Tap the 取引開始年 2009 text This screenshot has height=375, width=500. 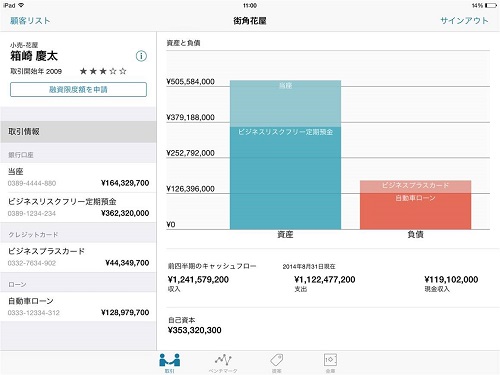36,71
